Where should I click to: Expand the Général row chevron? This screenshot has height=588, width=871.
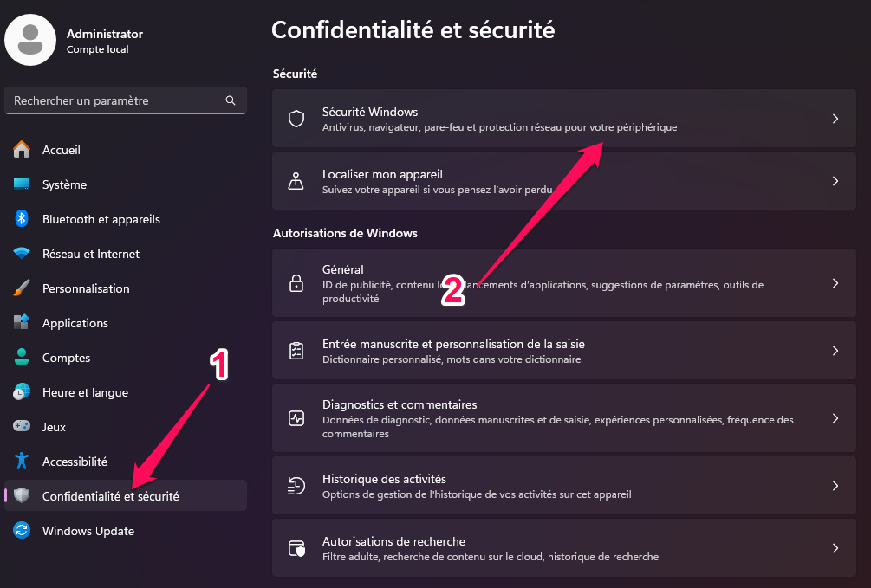[835, 284]
